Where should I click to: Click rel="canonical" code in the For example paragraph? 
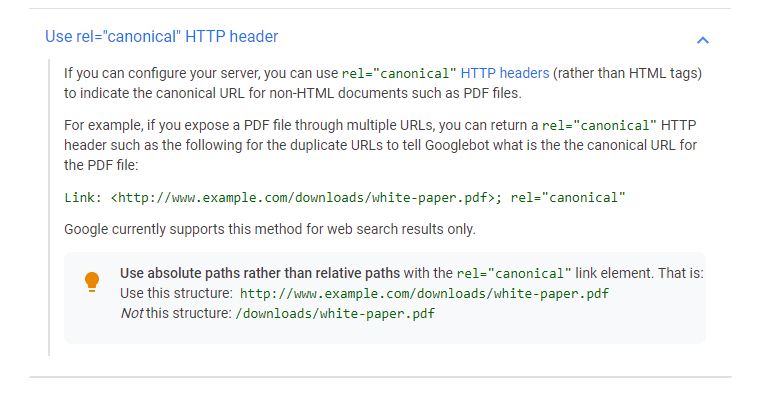pyautogui.click(x=599, y=125)
